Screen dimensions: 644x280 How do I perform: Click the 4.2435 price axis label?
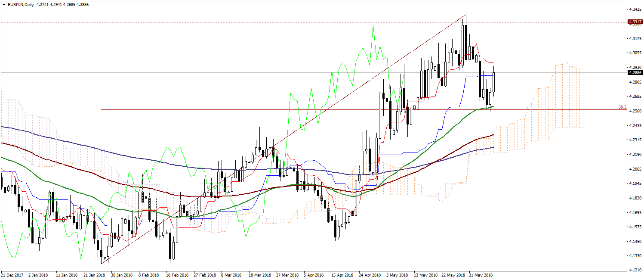635,125
